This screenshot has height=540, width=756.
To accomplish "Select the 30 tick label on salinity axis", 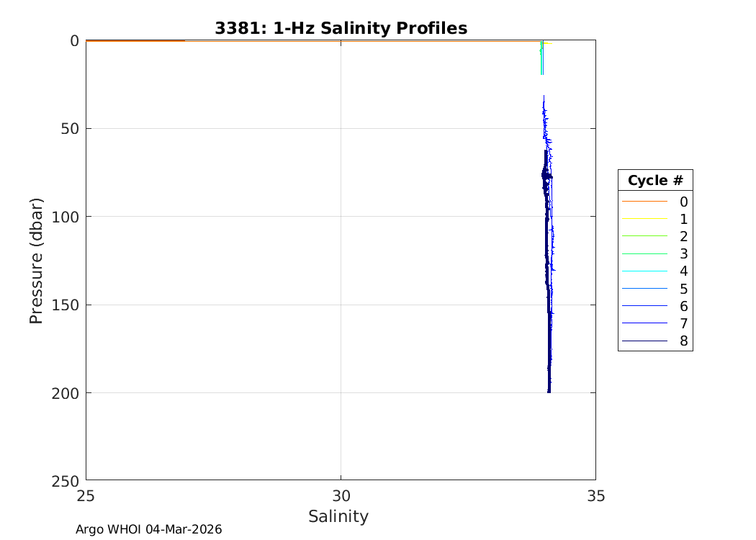I will (x=341, y=495).
